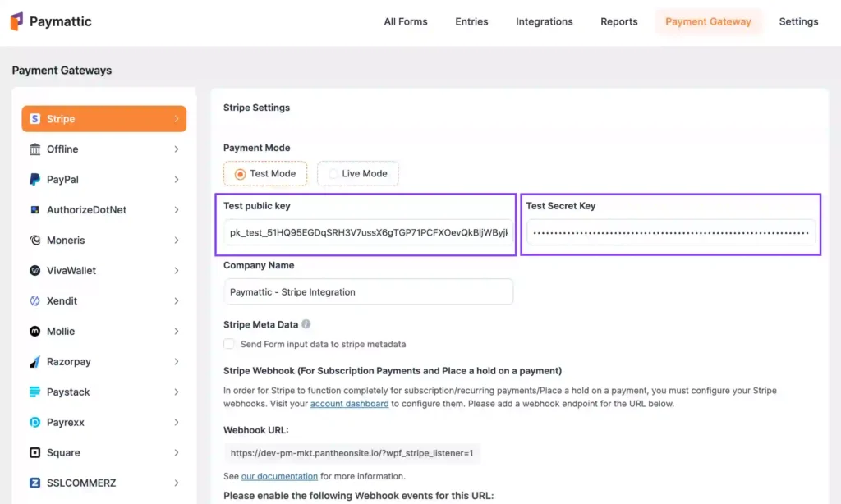This screenshot has height=504, width=841.
Task: Click the Square logo icon
Action: (34, 452)
